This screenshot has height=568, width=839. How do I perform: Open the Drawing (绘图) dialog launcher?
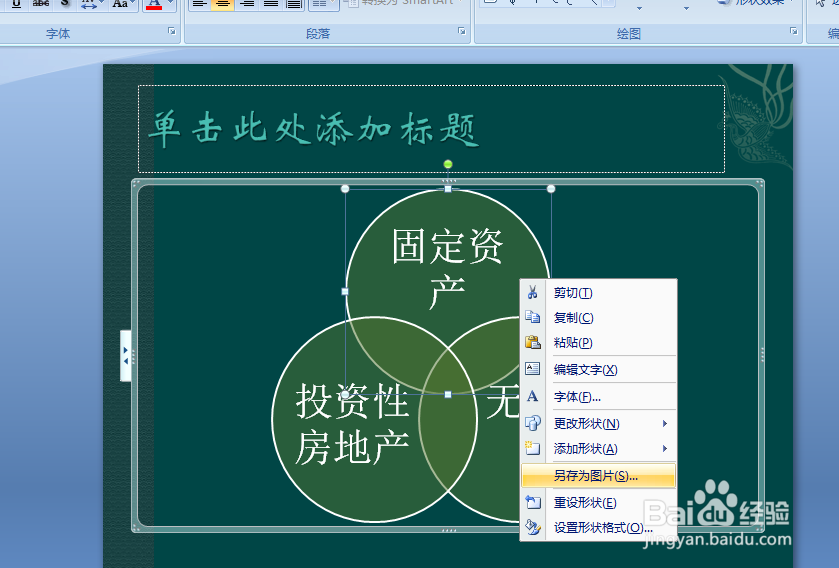click(794, 32)
